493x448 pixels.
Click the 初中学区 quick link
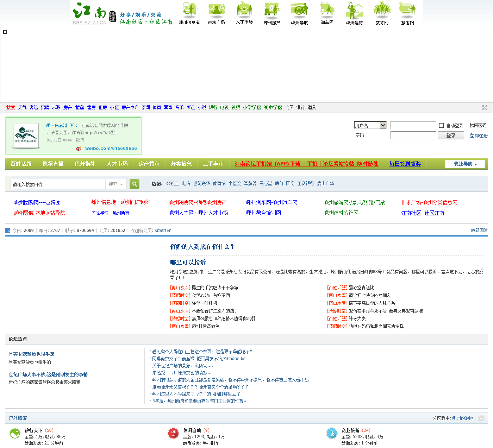(273, 108)
